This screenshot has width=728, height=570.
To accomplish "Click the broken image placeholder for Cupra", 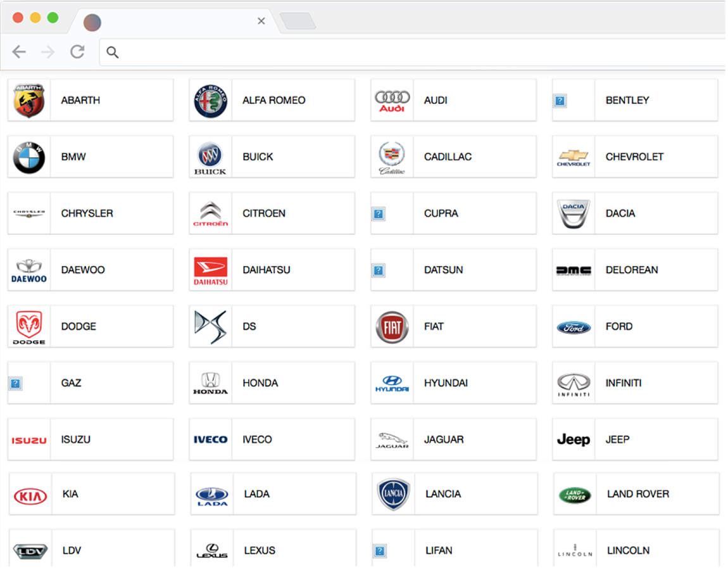I will (x=379, y=214).
